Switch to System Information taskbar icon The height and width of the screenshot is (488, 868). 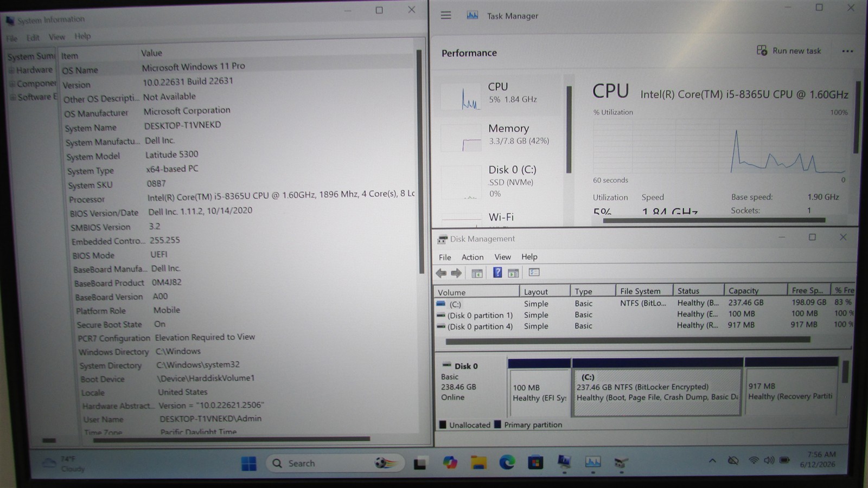pos(564,462)
